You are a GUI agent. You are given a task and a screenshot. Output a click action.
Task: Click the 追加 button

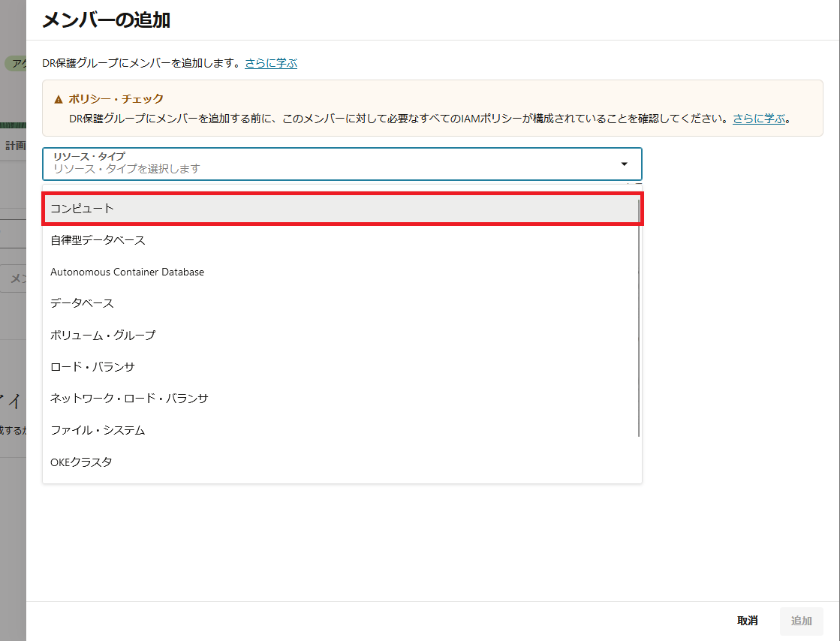pyautogui.click(x=801, y=621)
